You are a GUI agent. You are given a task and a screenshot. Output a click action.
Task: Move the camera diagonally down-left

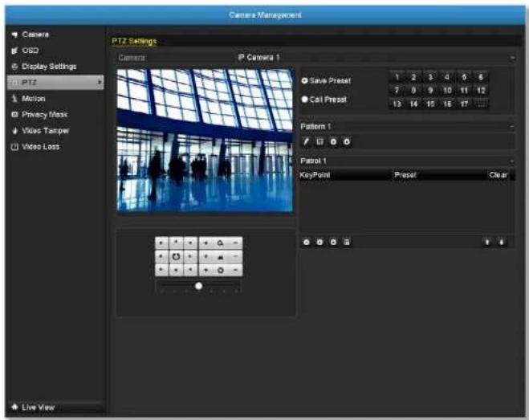coord(161,270)
